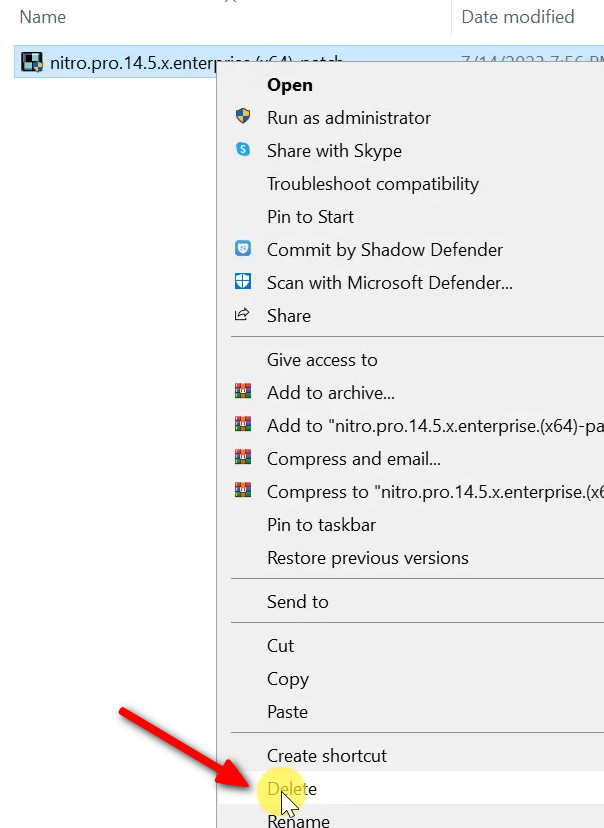The width and height of the screenshot is (604, 828).
Task: Select Cut in the context menu
Action: (x=280, y=646)
